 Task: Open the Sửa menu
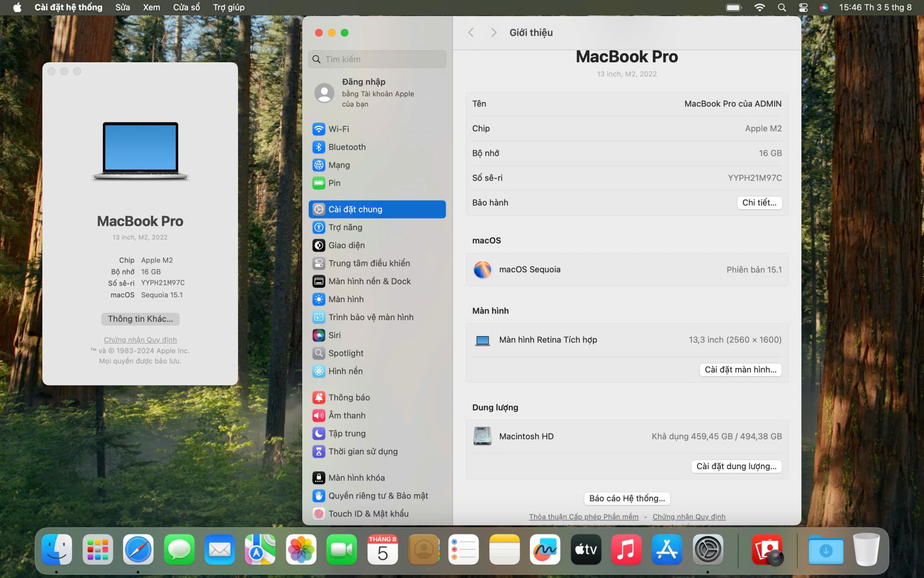(x=123, y=7)
